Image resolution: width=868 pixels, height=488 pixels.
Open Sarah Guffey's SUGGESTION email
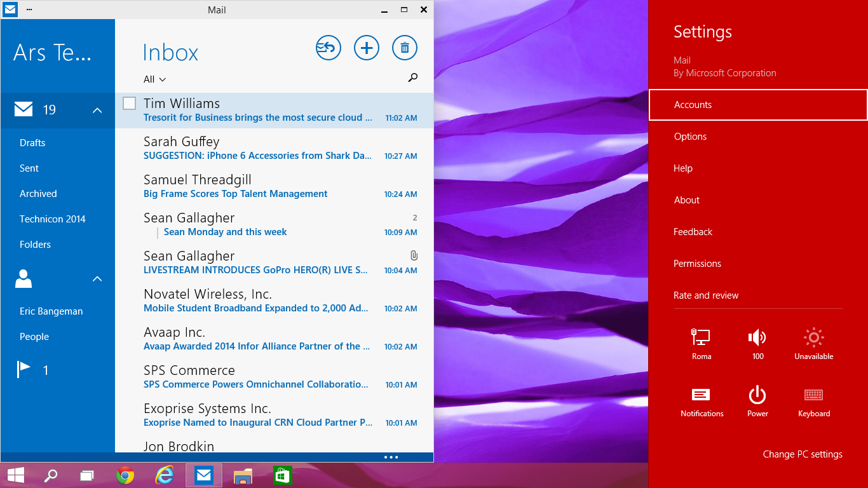pyautogui.click(x=275, y=148)
